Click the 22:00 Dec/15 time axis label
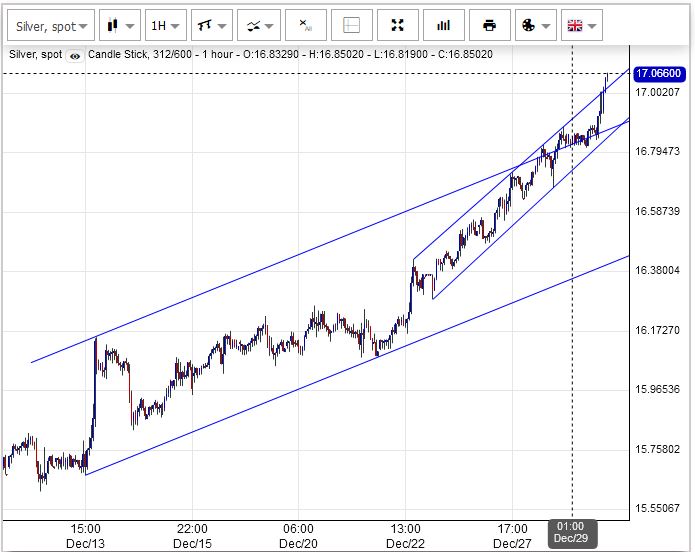 [192, 536]
